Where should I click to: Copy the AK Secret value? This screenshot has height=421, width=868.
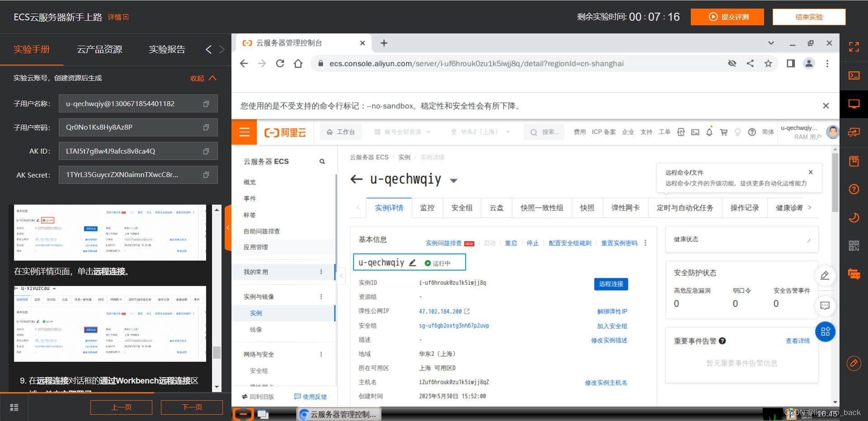tap(206, 175)
